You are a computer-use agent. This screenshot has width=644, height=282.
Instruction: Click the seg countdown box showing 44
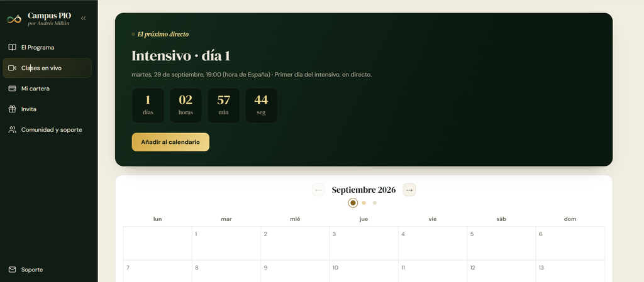click(261, 106)
